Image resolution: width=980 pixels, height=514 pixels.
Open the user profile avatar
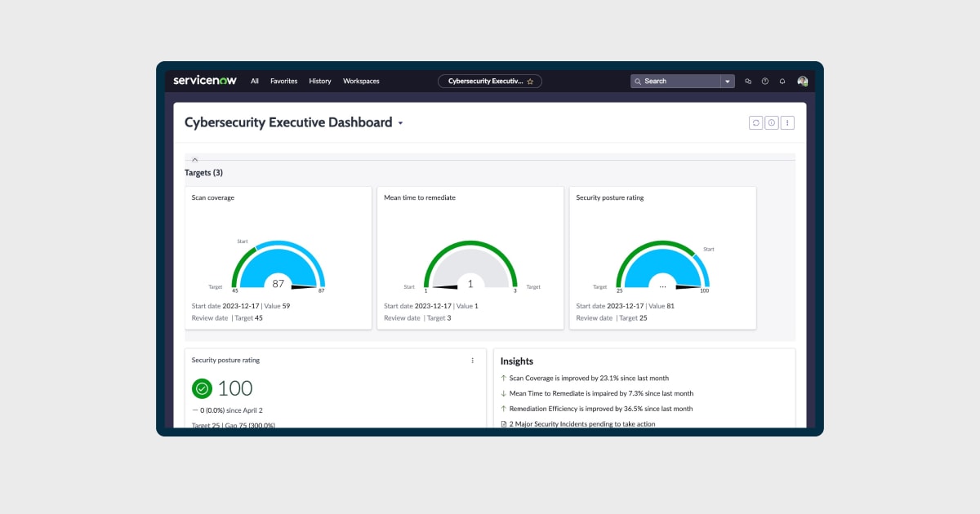tap(802, 82)
